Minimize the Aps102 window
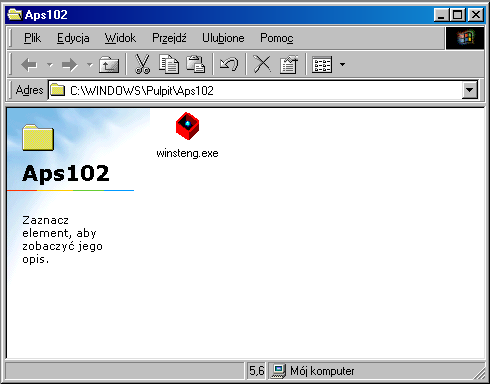Image resolution: width=490 pixels, height=384 pixels. [x=442, y=15]
